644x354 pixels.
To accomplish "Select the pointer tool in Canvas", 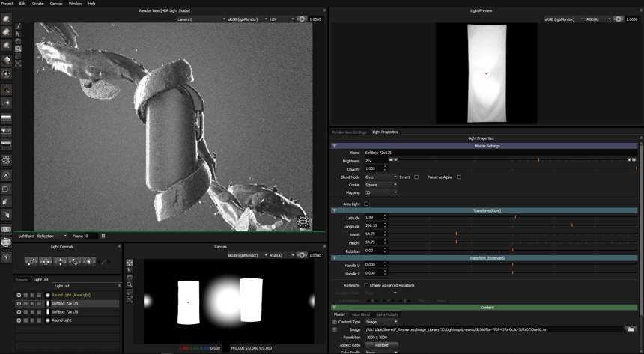I will [x=130, y=270].
